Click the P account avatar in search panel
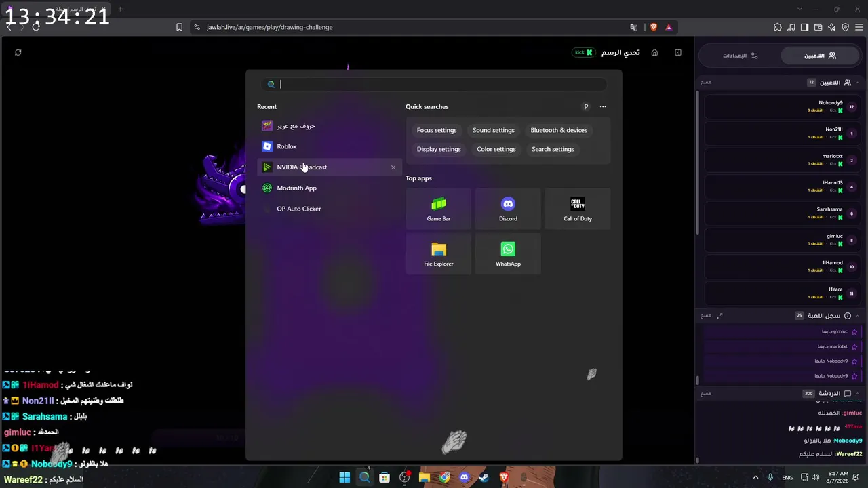This screenshot has width=868, height=488. pos(586,106)
